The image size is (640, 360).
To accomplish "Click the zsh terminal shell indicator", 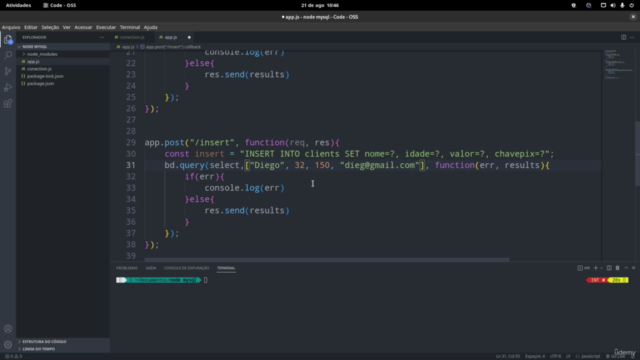I will [584, 268].
